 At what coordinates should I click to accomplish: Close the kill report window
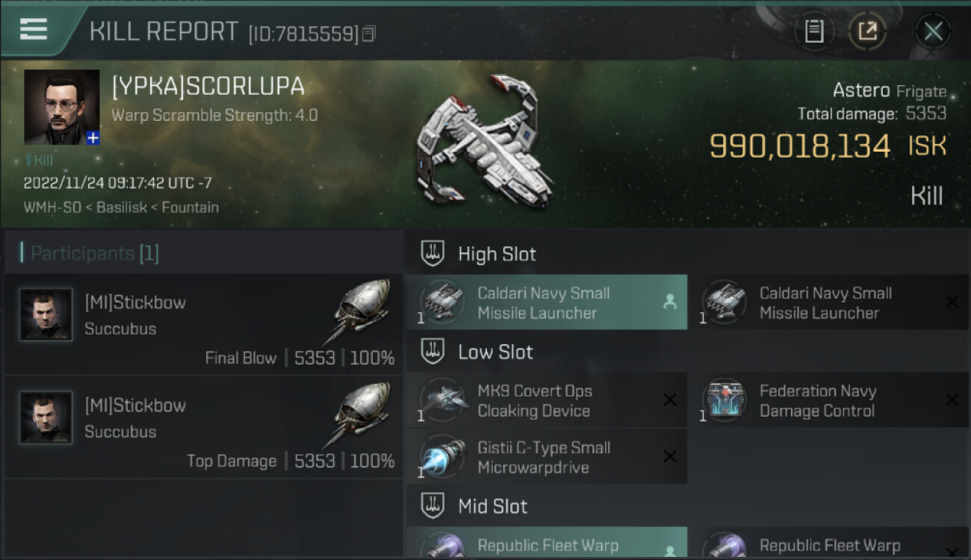[933, 31]
